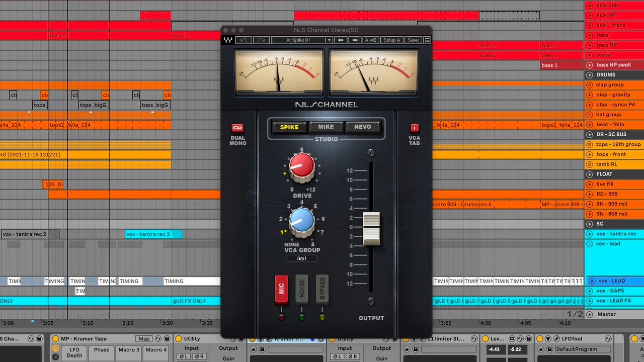Launch the kick HP track clip
The width and height of the screenshot is (644, 362).
(x=589, y=16)
